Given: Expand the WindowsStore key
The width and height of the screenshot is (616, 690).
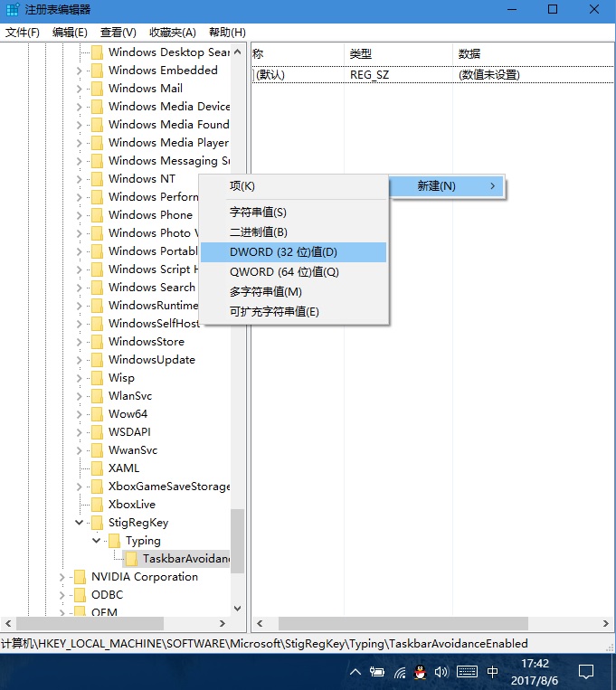Looking at the screenshot, I should [79, 342].
